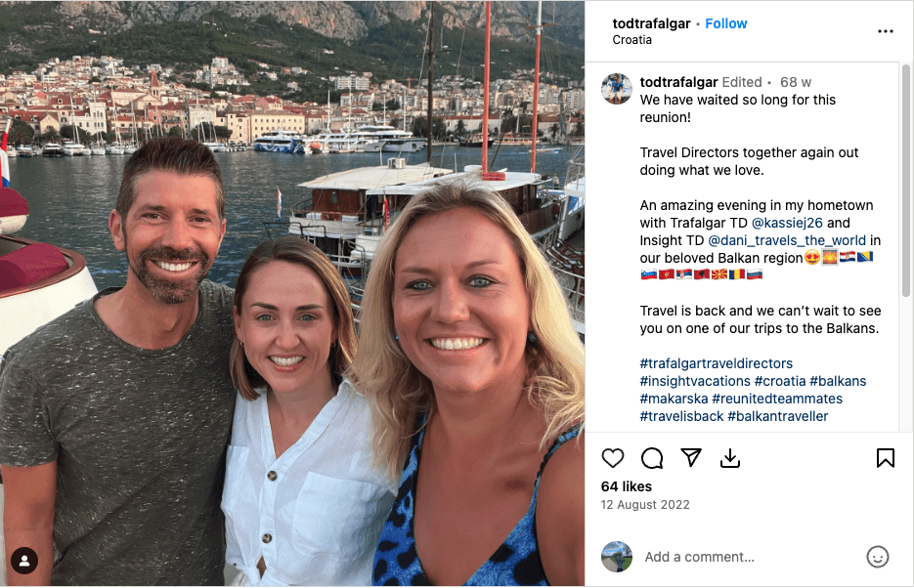Click the 12 August 2022 post date
Viewport: 914px width, 588px height.
645,505
